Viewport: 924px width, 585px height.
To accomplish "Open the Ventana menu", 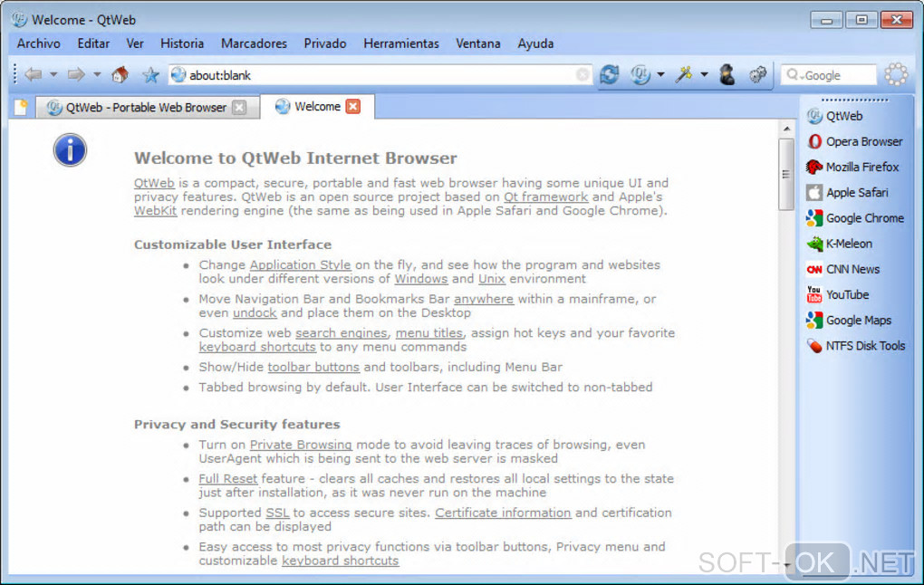I will (x=478, y=43).
